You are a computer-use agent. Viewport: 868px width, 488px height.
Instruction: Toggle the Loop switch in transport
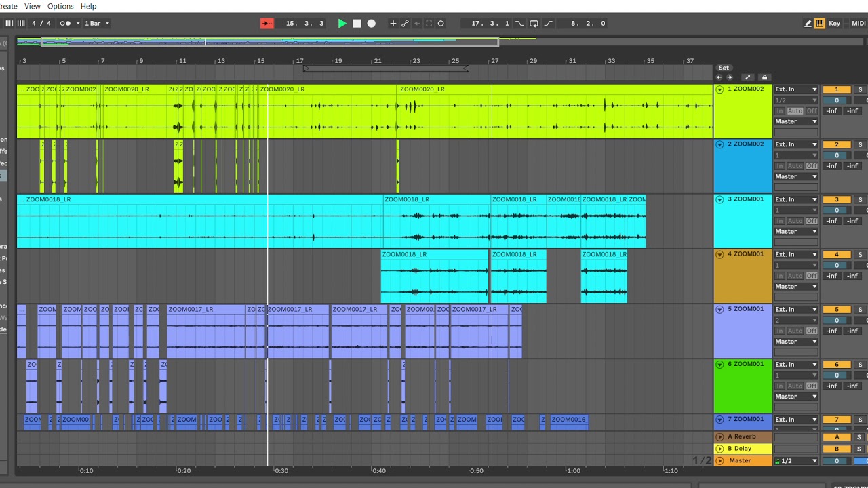pos(534,23)
